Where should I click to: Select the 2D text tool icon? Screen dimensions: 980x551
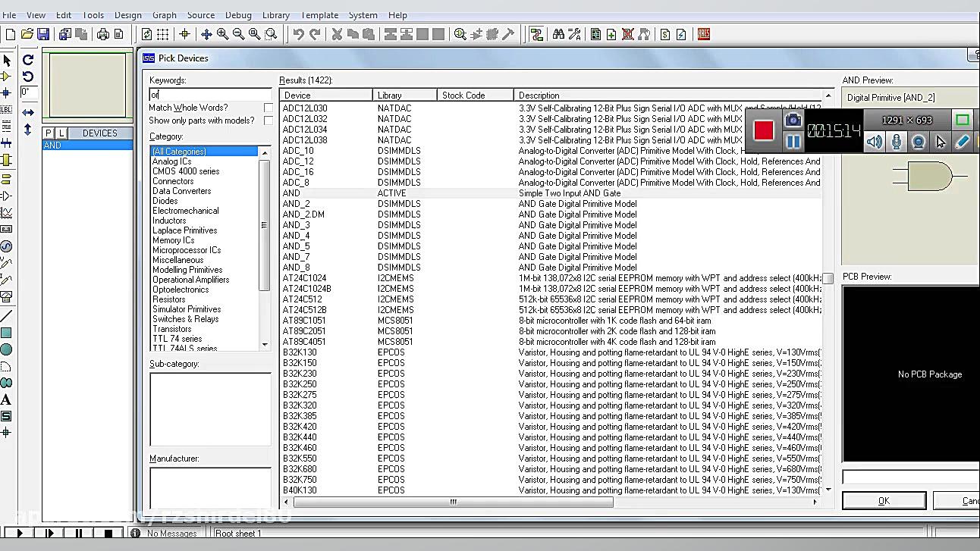pos(6,399)
